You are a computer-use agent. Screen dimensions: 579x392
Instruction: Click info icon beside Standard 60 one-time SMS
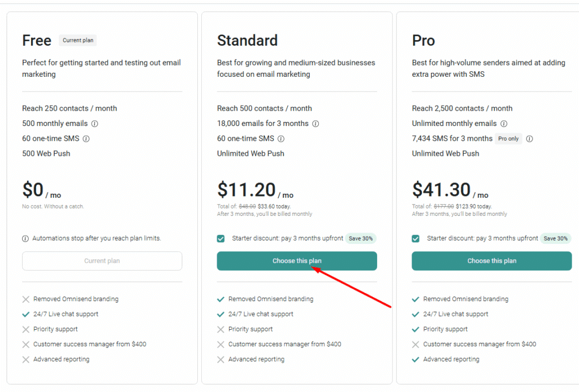click(x=281, y=139)
